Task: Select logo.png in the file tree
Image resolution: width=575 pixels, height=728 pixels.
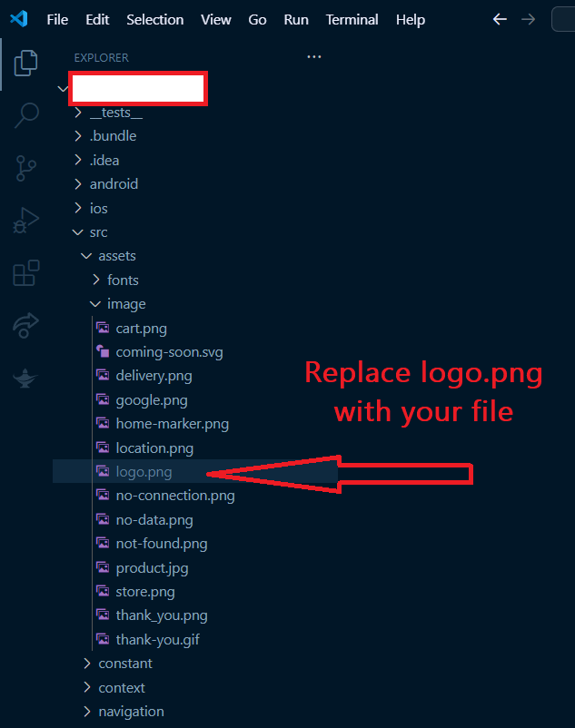Action: [x=144, y=472]
